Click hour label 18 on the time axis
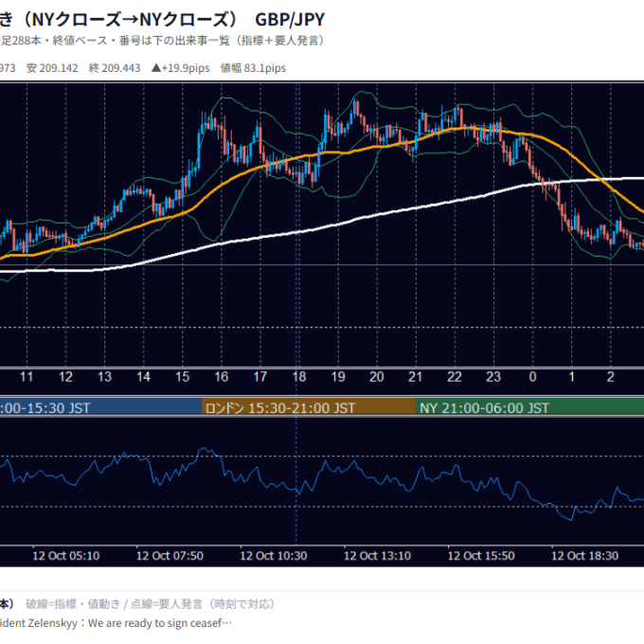This screenshot has height=644, width=644. click(x=299, y=377)
